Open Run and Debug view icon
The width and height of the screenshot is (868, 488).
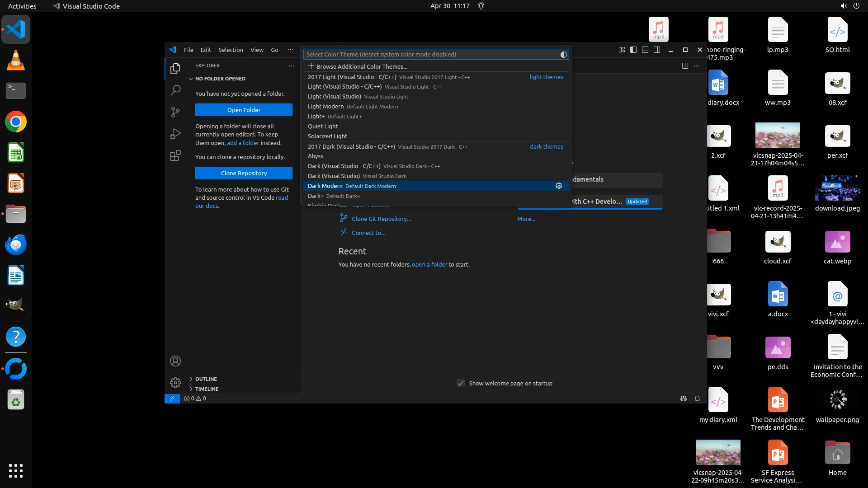tap(175, 134)
